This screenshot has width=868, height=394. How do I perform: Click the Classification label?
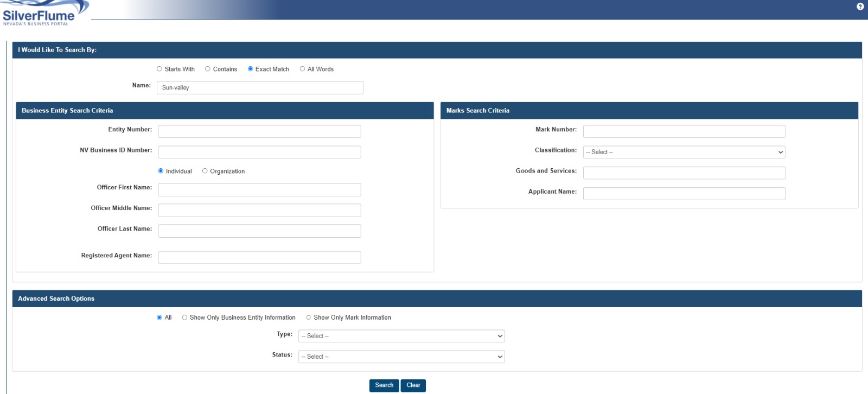556,150
